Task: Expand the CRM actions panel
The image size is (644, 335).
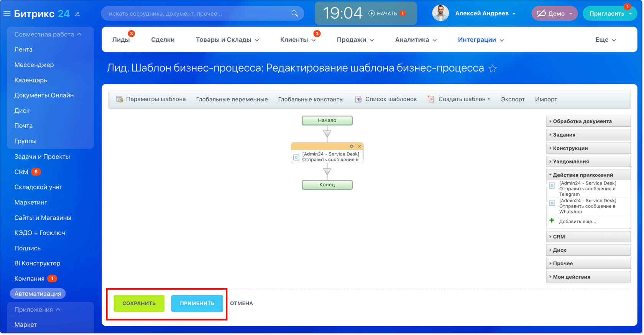Action: pos(588,237)
